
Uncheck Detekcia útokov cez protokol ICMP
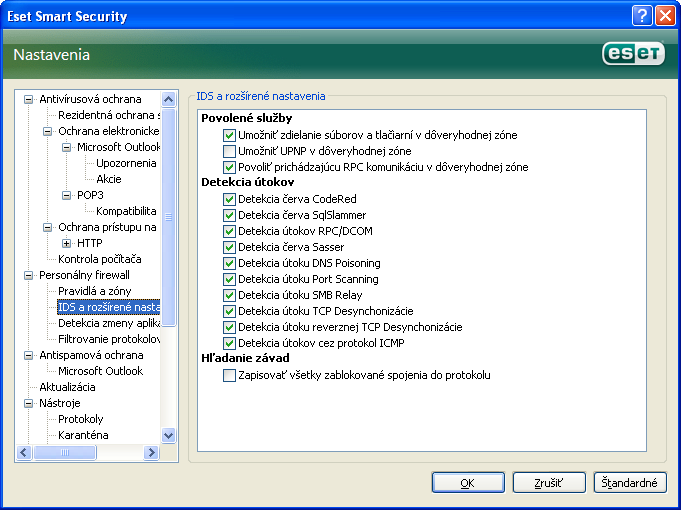coord(229,343)
